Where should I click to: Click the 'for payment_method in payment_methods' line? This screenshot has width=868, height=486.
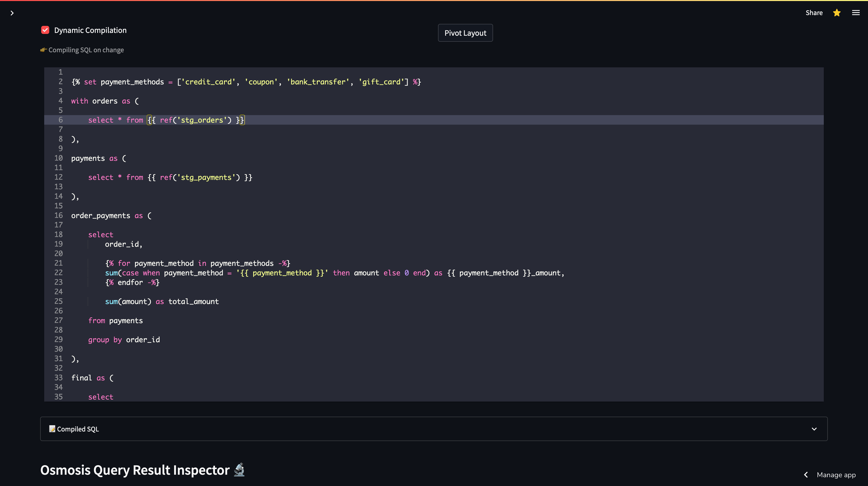coord(197,263)
